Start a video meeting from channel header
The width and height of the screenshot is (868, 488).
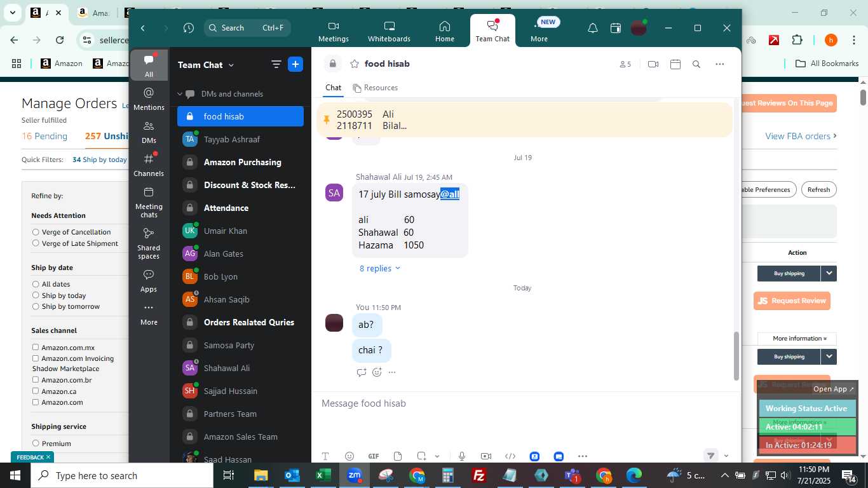pyautogui.click(x=653, y=64)
